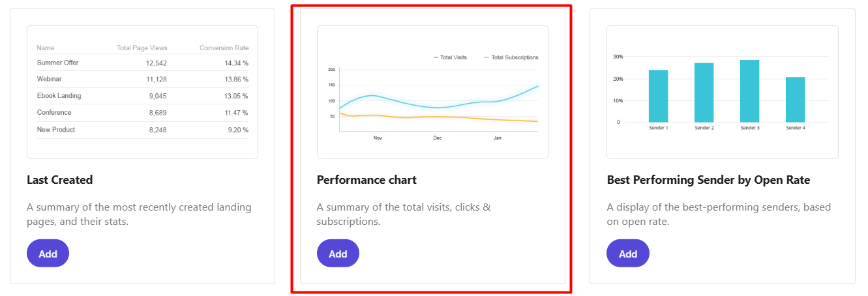Click the Webinar row in preview table
The width and height of the screenshot is (868, 296).
142,79
